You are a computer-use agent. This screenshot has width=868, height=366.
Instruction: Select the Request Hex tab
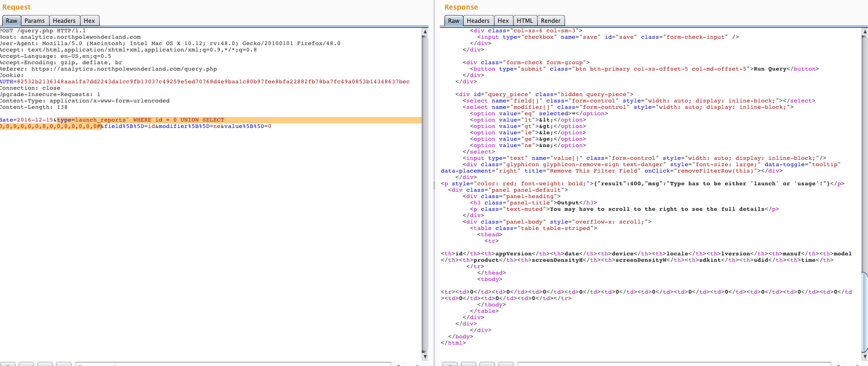(x=89, y=21)
